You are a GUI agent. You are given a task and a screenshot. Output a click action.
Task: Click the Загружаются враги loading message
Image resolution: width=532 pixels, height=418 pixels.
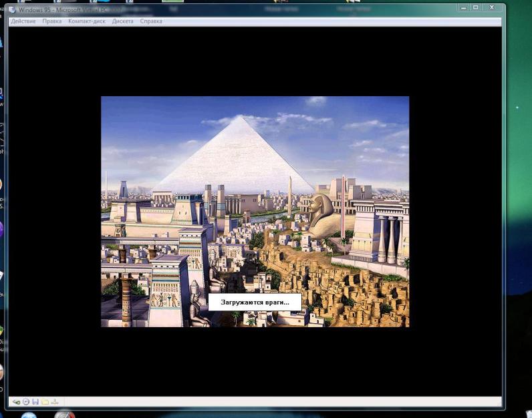[255, 302]
